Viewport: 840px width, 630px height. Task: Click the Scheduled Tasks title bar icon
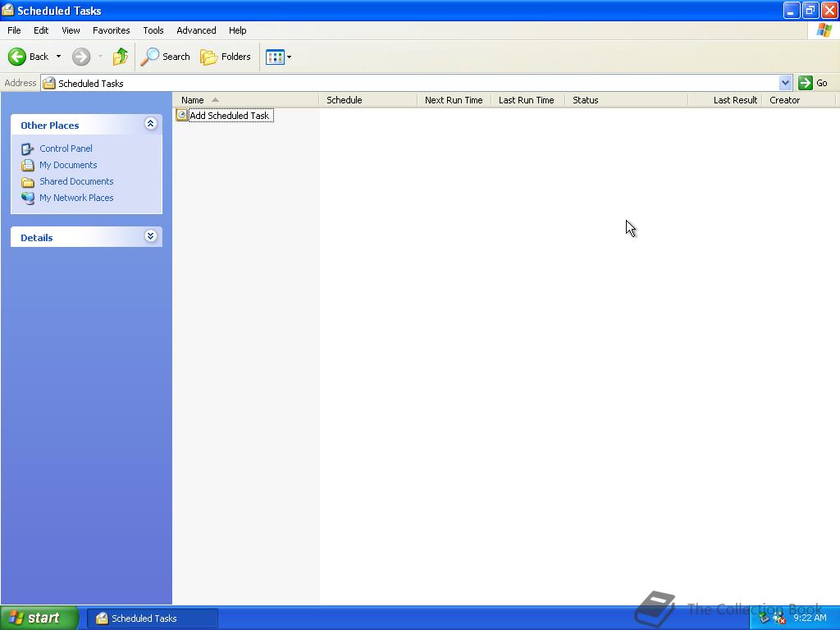coord(8,10)
